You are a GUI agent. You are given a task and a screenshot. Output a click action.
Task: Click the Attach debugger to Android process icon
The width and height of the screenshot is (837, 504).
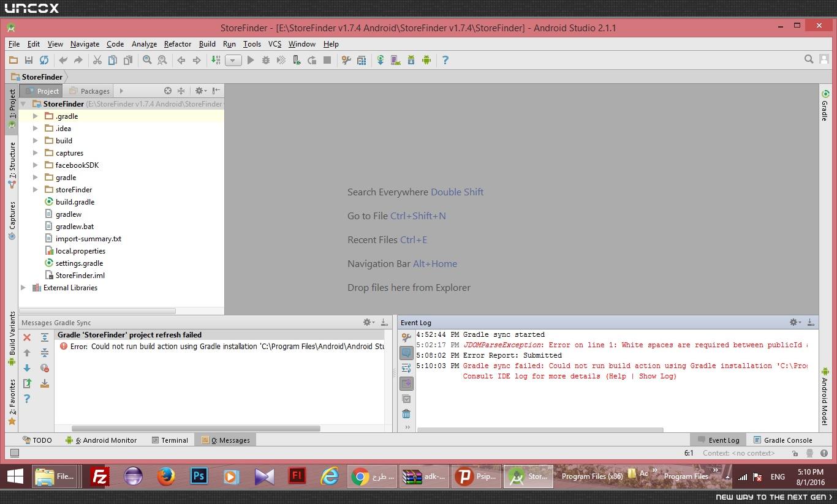pyautogui.click(x=297, y=60)
